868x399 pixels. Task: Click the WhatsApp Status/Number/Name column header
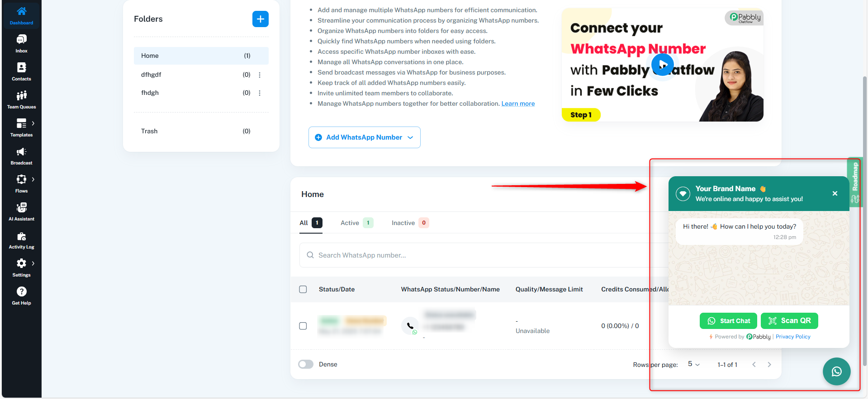[451, 289]
